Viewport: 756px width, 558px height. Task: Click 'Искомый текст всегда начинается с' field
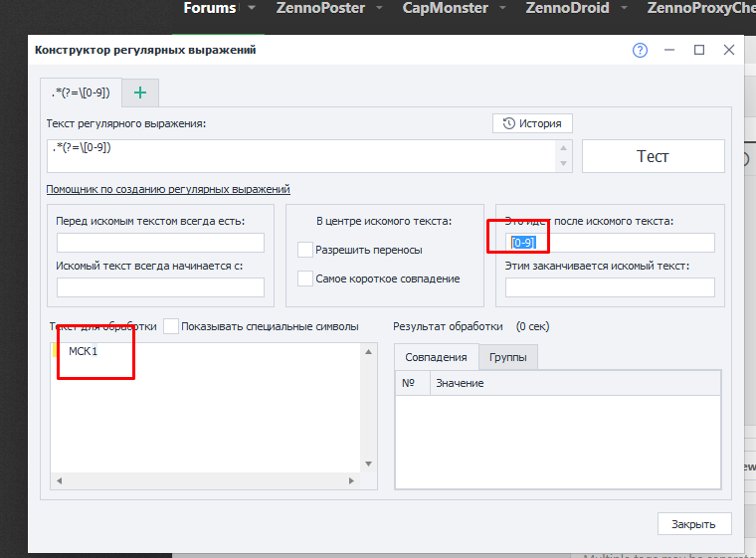(160, 287)
